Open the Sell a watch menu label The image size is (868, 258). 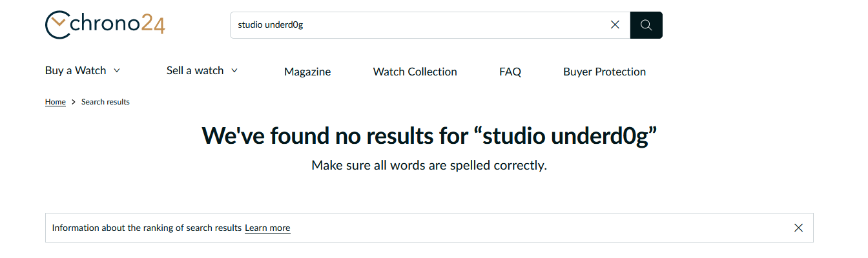pyautogui.click(x=195, y=70)
